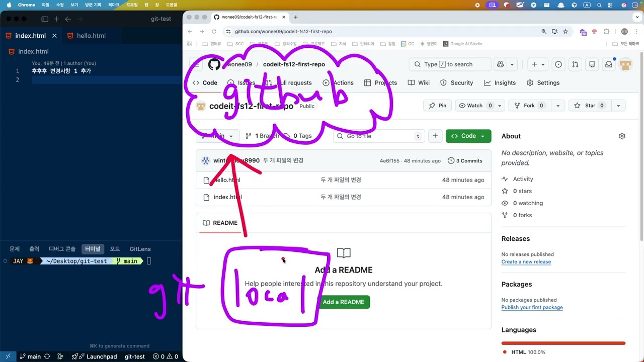Switch to GitLens panel tab
The width and height of the screenshot is (644, 362).
[140, 249]
